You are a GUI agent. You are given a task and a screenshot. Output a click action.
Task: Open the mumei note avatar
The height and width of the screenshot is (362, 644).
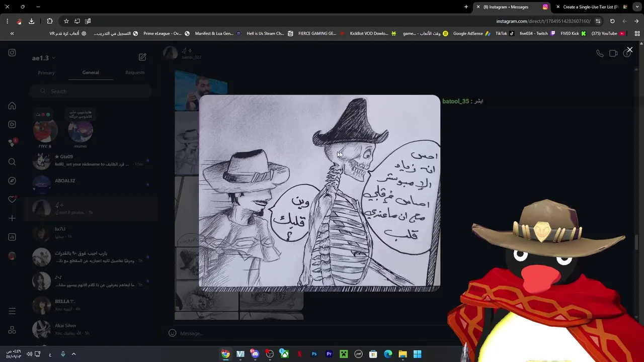click(x=80, y=131)
